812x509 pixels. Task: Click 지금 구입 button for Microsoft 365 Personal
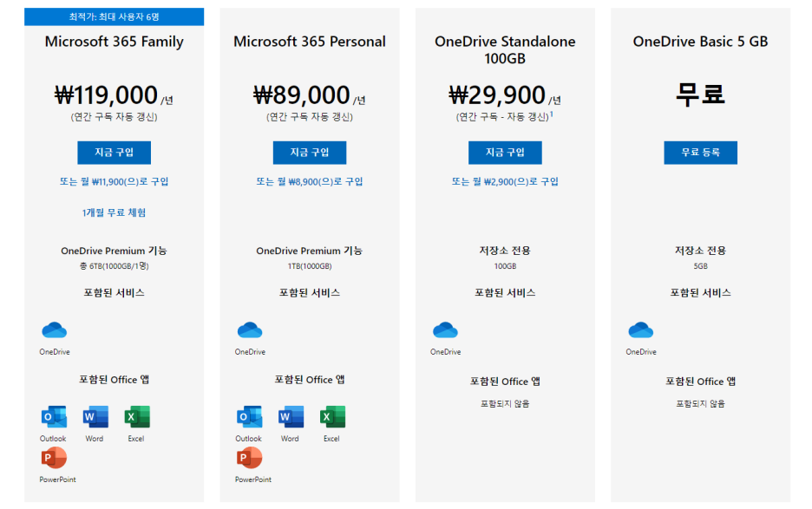310,153
